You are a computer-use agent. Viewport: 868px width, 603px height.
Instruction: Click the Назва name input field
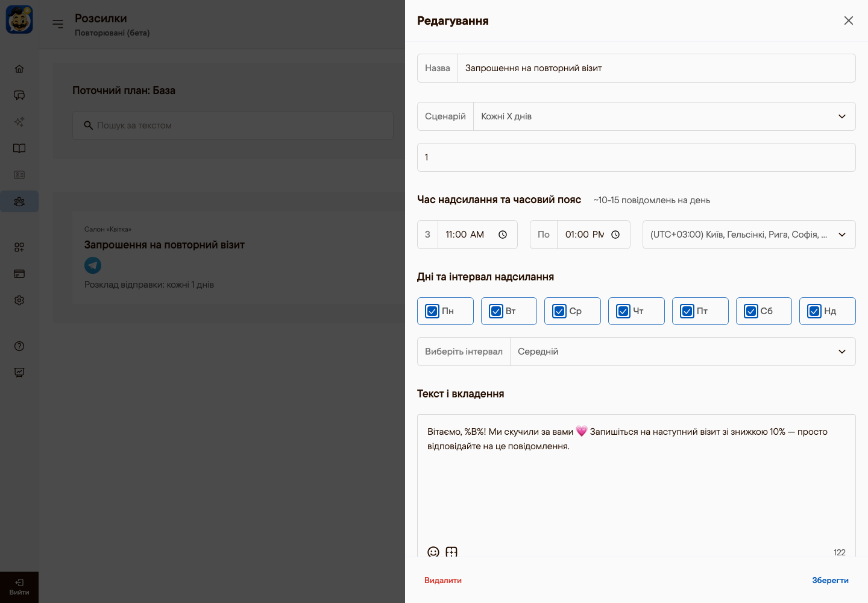[x=656, y=68]
